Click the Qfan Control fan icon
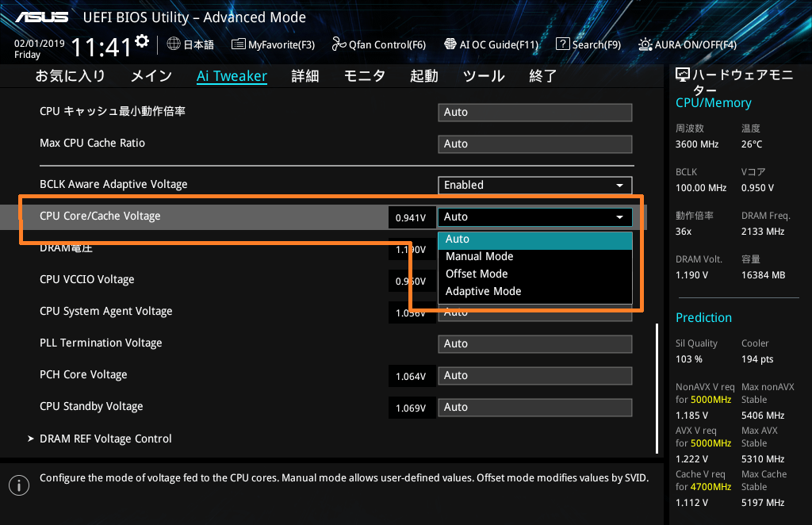The image size is (812, 525). [x=339, y=44]
